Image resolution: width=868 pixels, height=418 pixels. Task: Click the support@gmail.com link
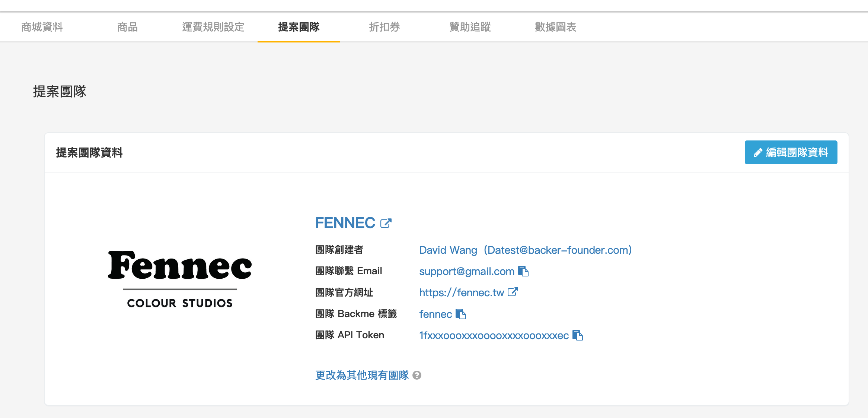467,271
